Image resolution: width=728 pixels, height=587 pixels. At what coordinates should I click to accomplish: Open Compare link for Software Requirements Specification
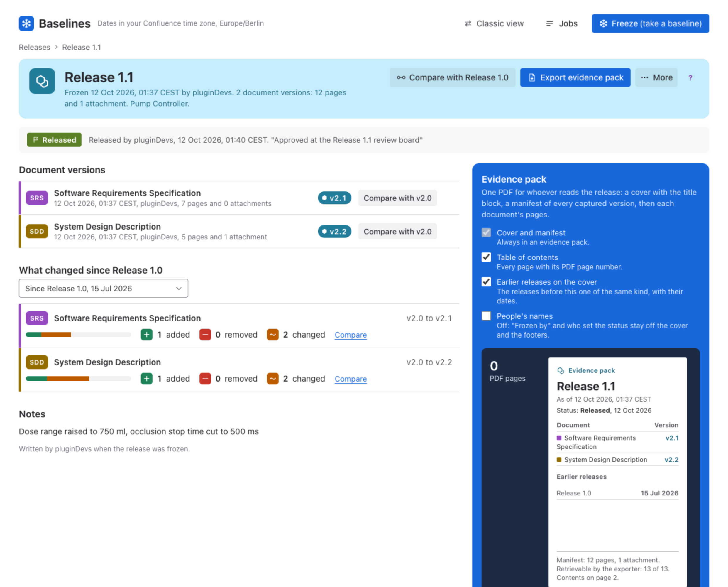(x=351, y=335)
